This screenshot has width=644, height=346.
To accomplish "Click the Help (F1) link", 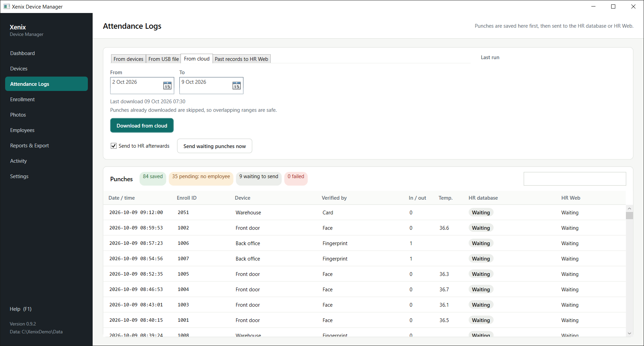I will point(21,309).
